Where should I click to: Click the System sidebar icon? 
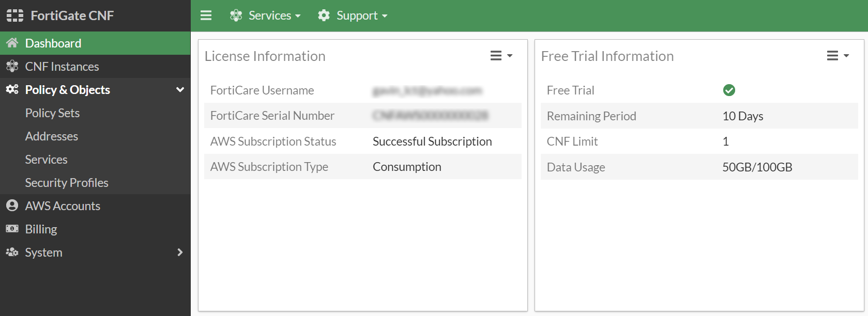12,252
